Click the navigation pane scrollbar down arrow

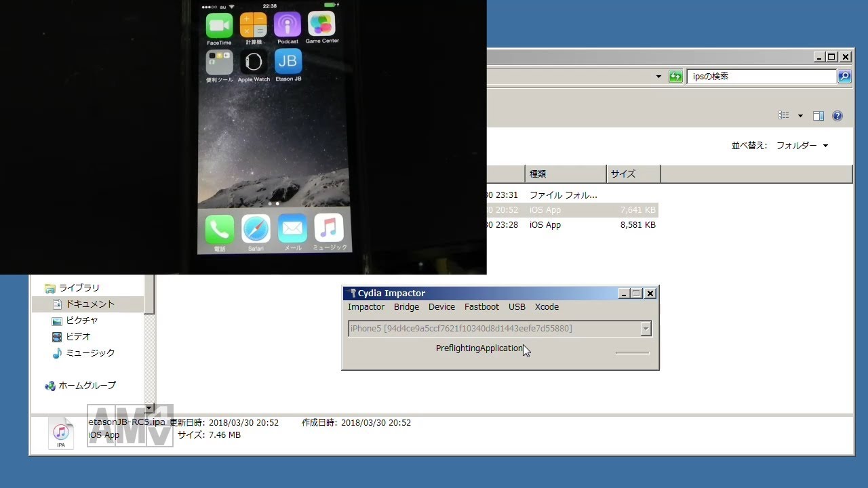pos(149,409)
